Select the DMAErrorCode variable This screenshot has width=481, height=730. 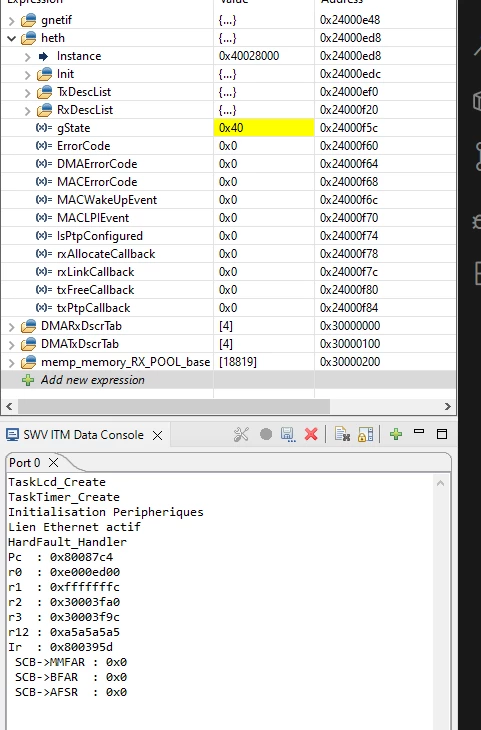click(x=97, y=164)
